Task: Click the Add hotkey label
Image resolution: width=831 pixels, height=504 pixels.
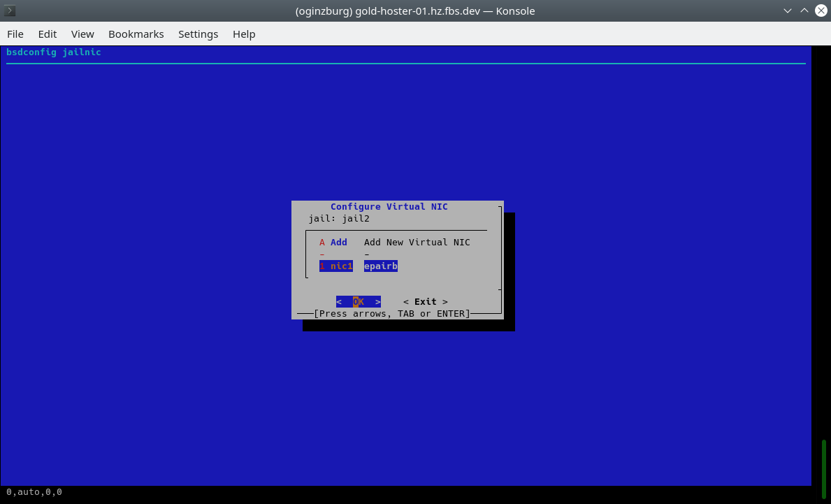Action: 339,242
